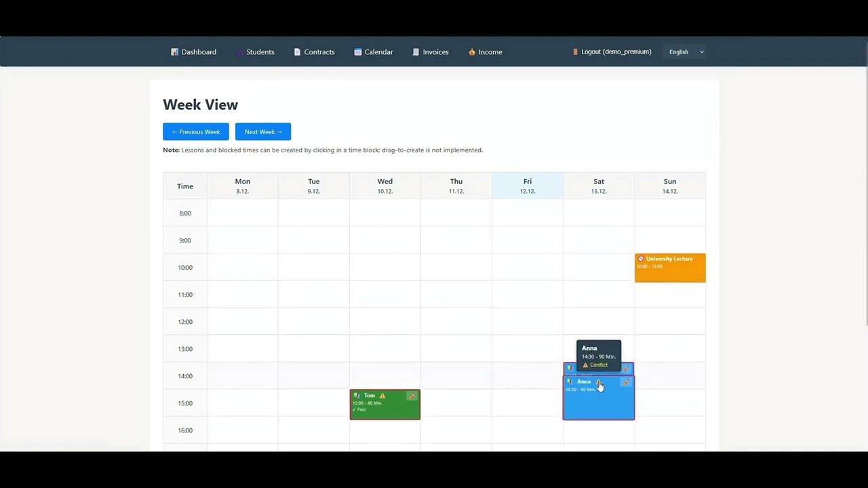Image resolution: width=868 pixels, height=488 pixels.
Task: Open the Invoices page
Action: [x=431, y=52]
